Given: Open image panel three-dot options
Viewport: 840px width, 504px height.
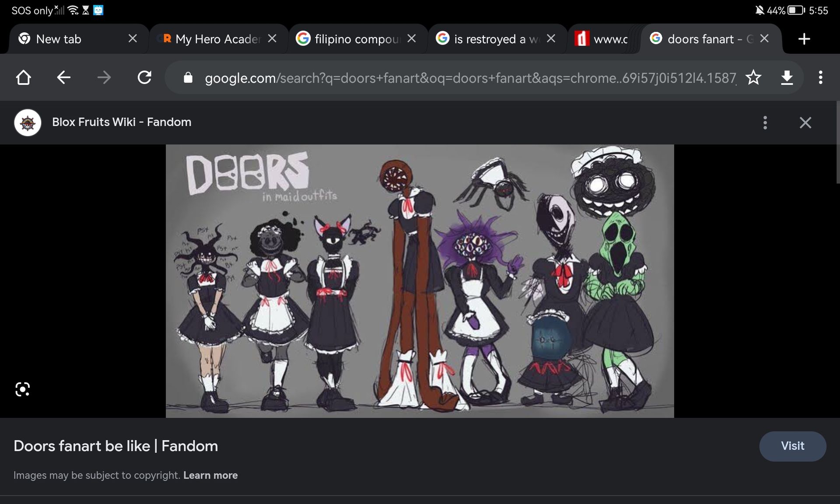Looking at the screenshot, I should coord(765,122).
